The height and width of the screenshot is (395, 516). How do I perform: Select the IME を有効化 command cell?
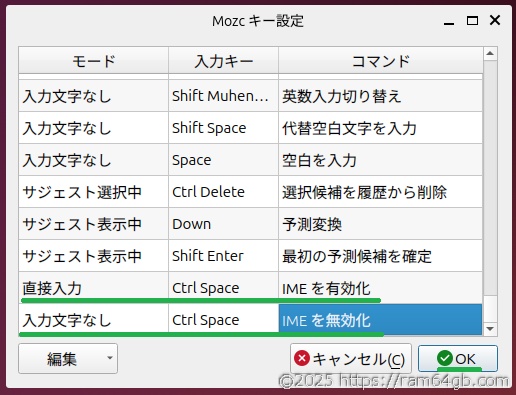point(380,288)
